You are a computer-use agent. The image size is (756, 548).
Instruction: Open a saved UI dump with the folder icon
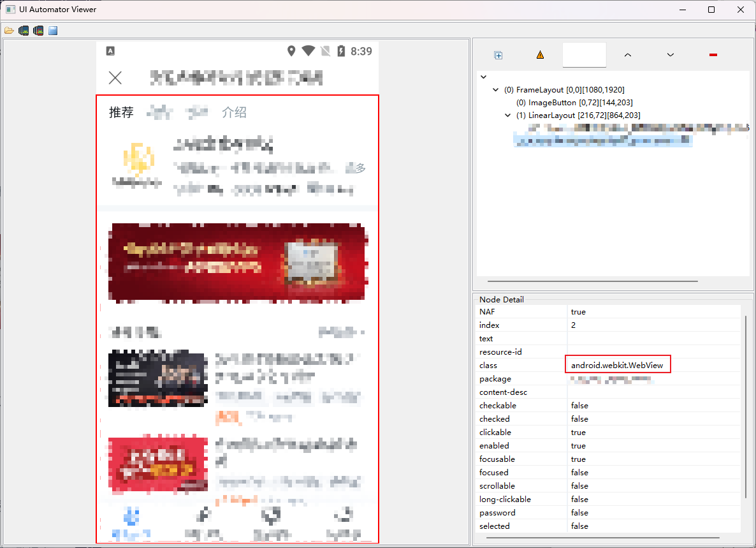click(9, 31)
